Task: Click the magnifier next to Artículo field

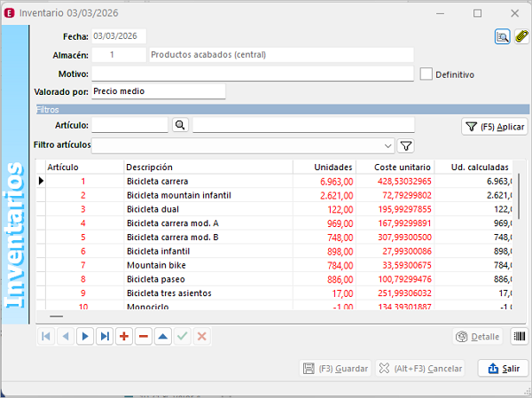Action: pyautogui.click(x=180, y=125)
